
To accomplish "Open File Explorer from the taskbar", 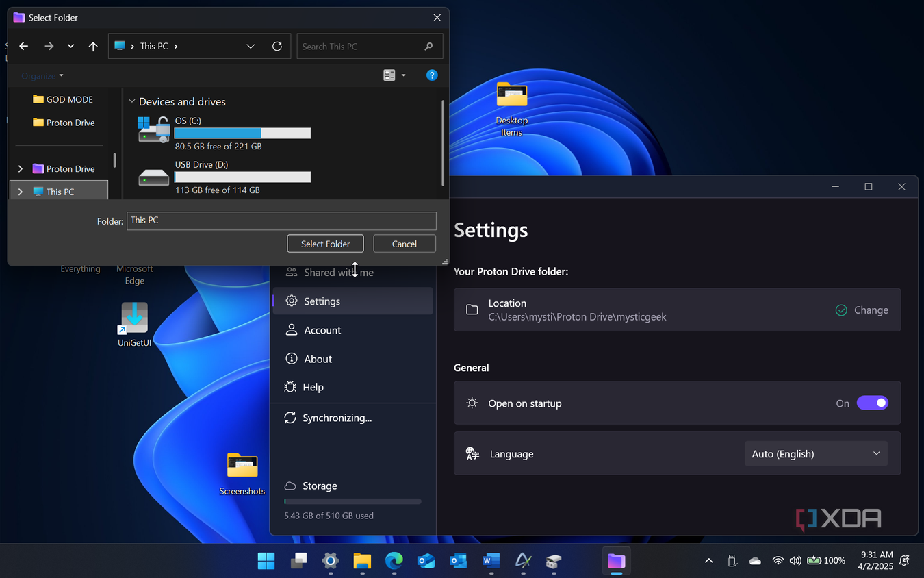I will click(x=362, y=561).
